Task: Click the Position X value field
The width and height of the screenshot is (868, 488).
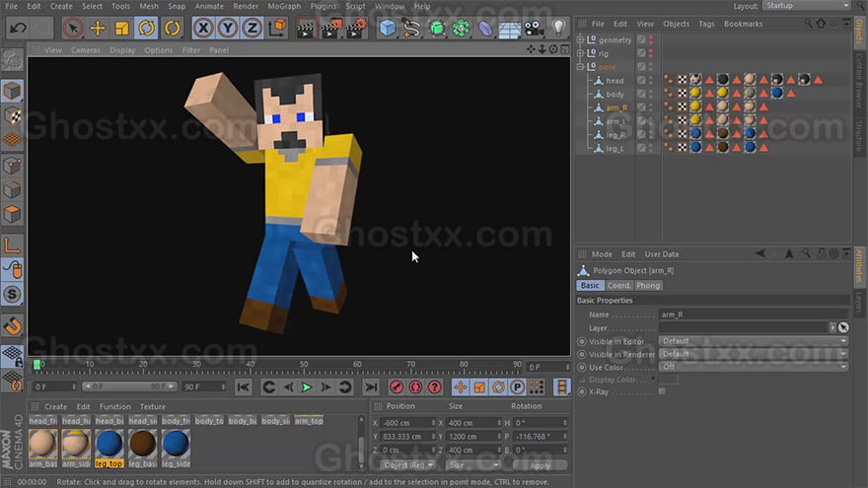Action: pos(408,423)
